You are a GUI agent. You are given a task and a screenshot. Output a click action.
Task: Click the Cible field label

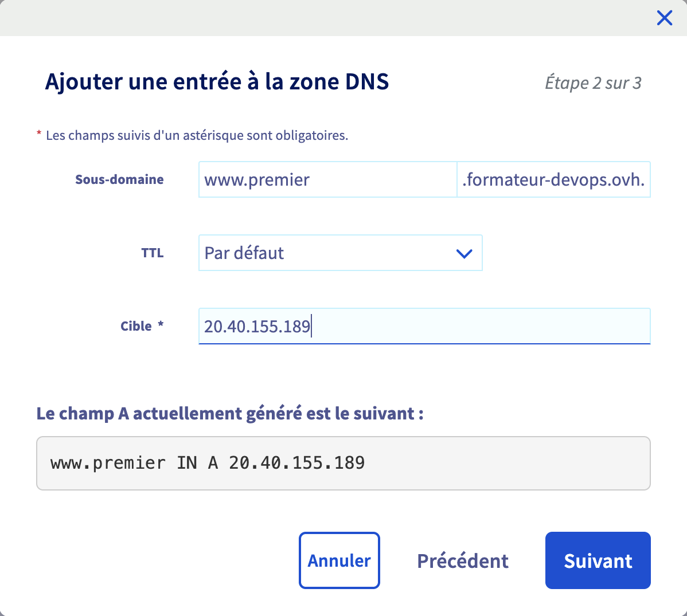click(136, 327)
